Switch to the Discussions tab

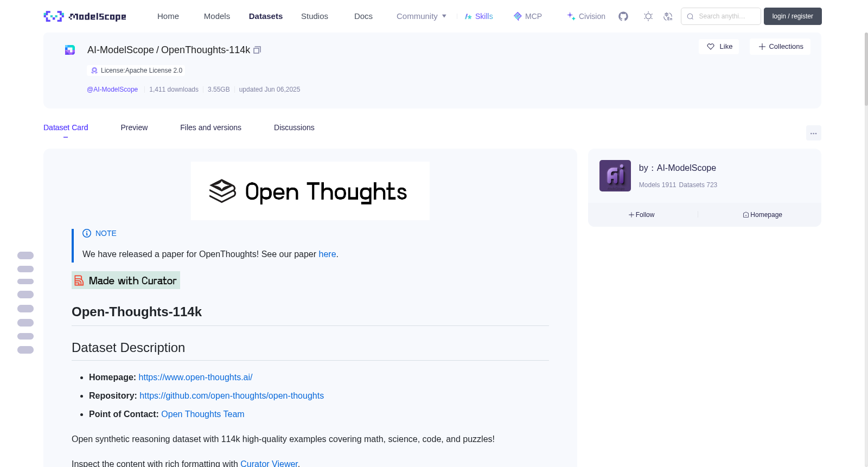[294, 127]
